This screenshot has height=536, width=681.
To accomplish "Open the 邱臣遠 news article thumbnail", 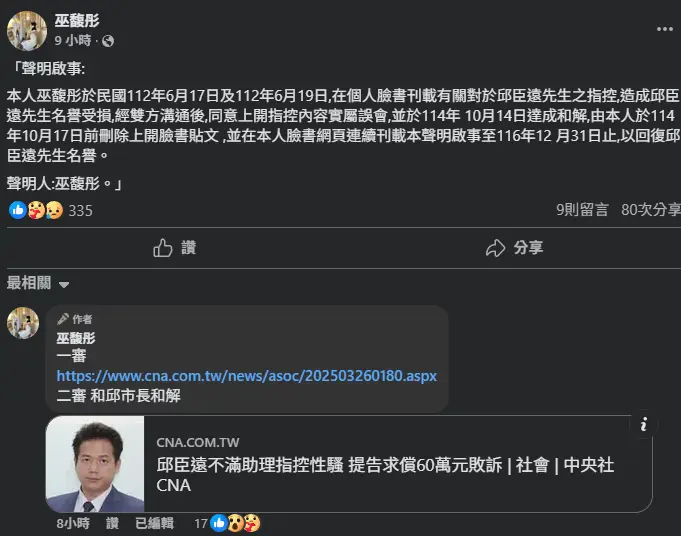I will coord(96,463).
